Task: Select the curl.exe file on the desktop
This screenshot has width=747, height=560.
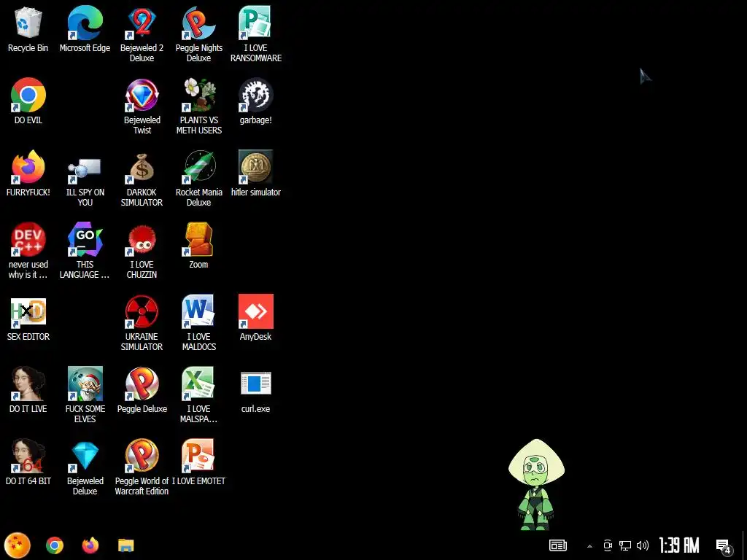Action: [256, 391]
